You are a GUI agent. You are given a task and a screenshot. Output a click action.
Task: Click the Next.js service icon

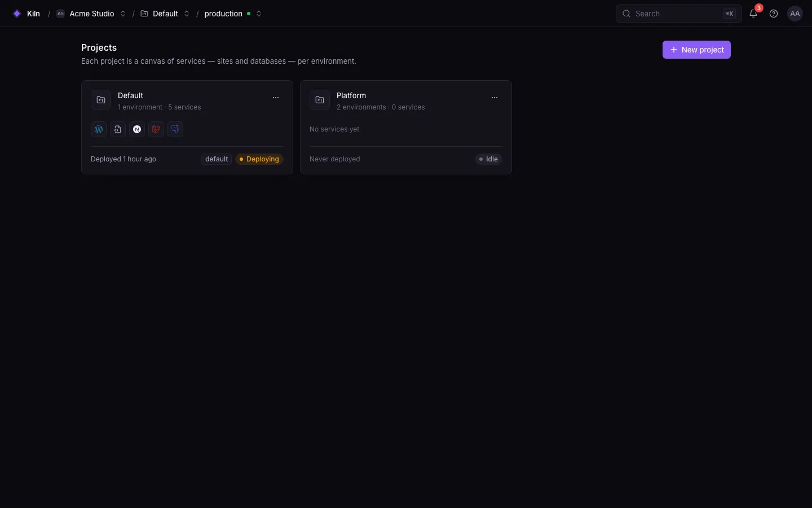[137, 129]
